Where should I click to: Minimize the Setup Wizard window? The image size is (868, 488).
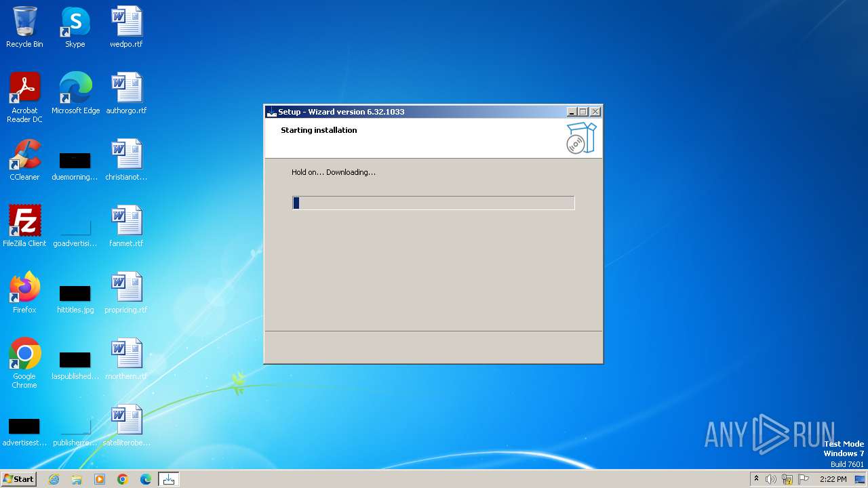[572, 112]
